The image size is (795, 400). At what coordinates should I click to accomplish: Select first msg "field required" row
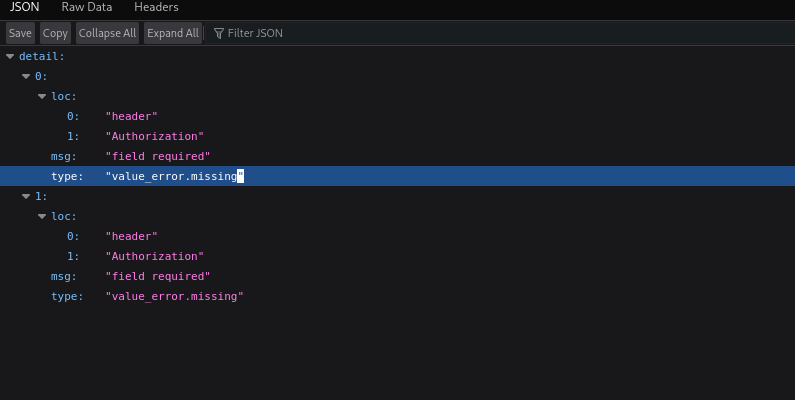click(x=398, y=156)
